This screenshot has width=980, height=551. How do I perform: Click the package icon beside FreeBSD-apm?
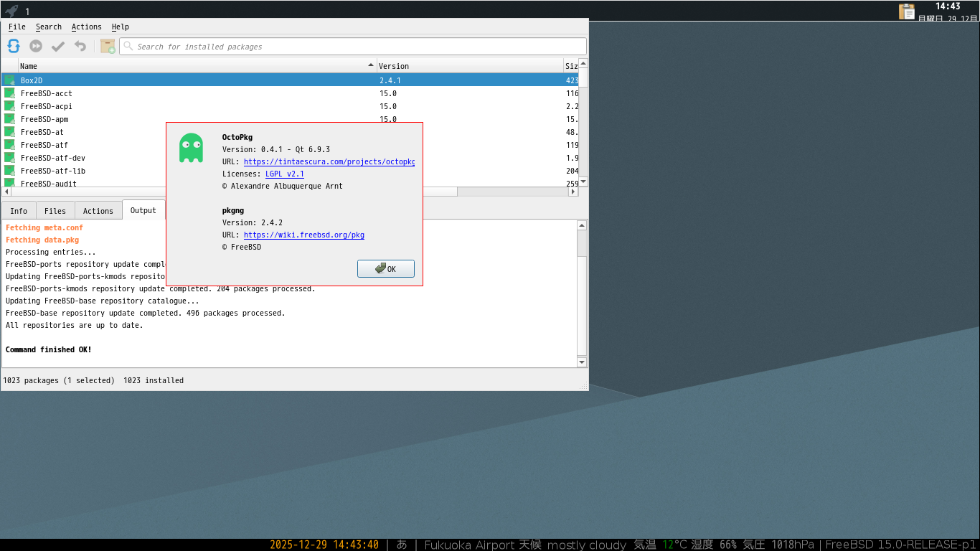[x=9, y=119]
